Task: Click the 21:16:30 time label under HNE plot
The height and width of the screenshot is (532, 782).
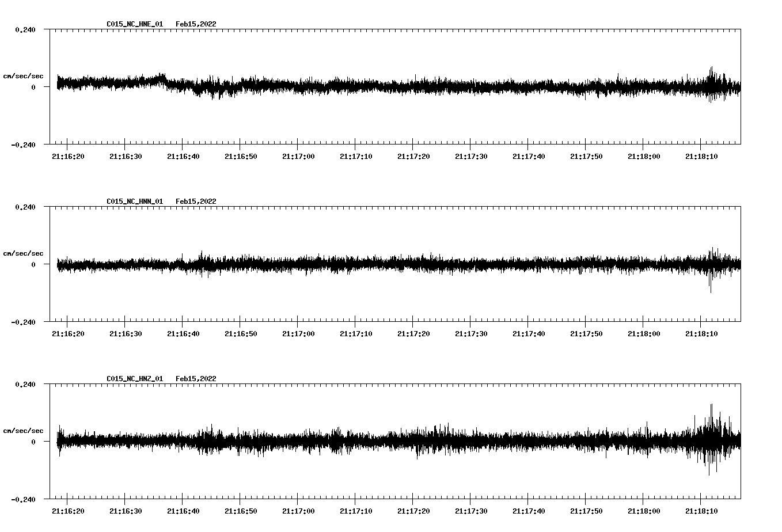Action: 126,157
